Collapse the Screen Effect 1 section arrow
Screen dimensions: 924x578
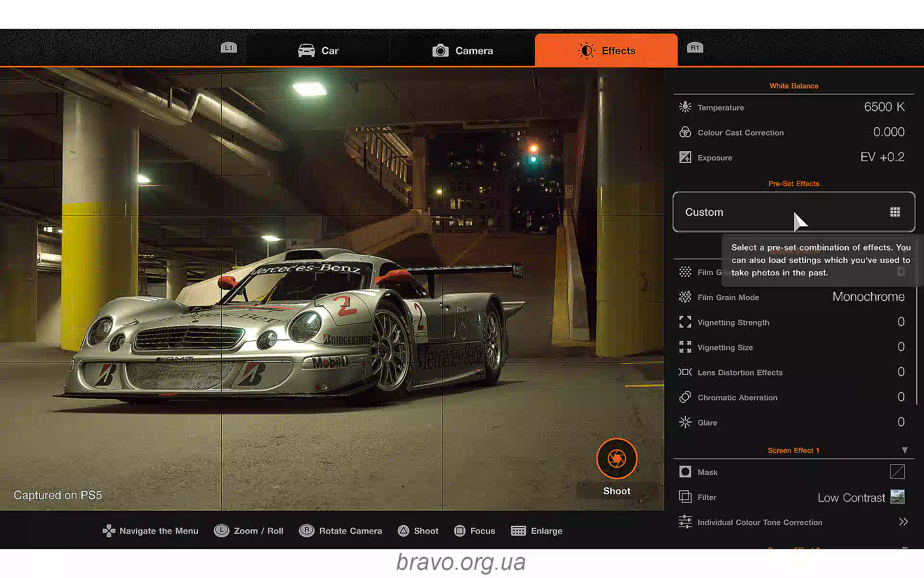(x=905, y=450)
